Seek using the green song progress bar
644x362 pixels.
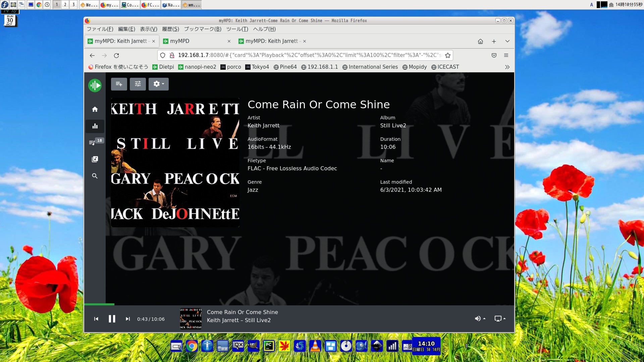coord(99,304)
